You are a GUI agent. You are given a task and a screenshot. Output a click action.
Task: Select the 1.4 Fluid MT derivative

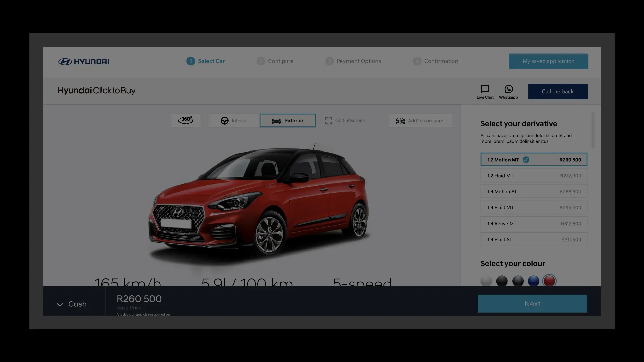tap(534, 208)
